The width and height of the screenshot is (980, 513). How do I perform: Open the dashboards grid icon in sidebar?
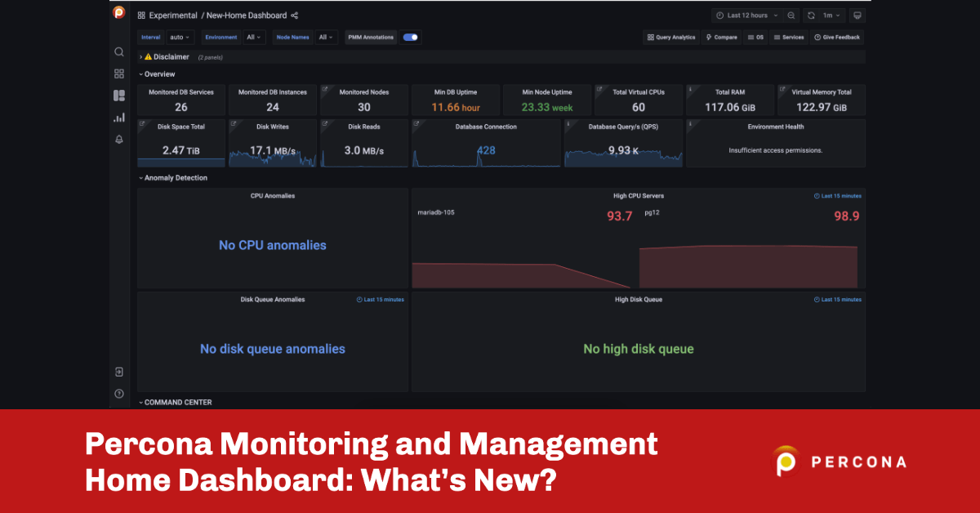coord(119,74)
